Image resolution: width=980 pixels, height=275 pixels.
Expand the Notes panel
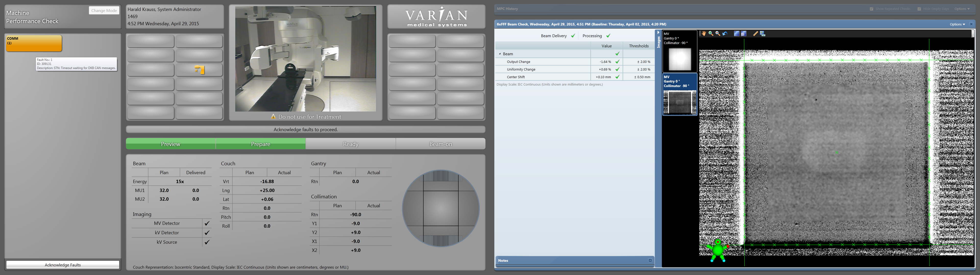(x=650, y=260)
